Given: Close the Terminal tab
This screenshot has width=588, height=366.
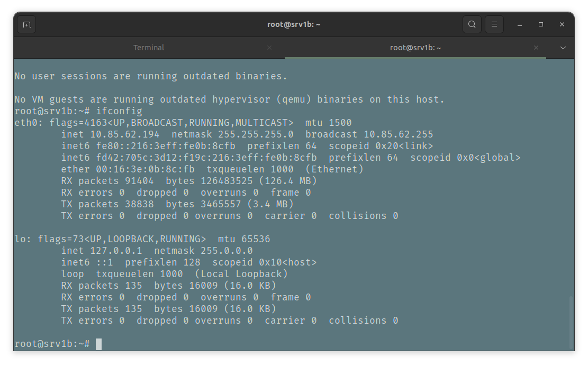Looking at the screenshot, I should (x=269, y=48).
